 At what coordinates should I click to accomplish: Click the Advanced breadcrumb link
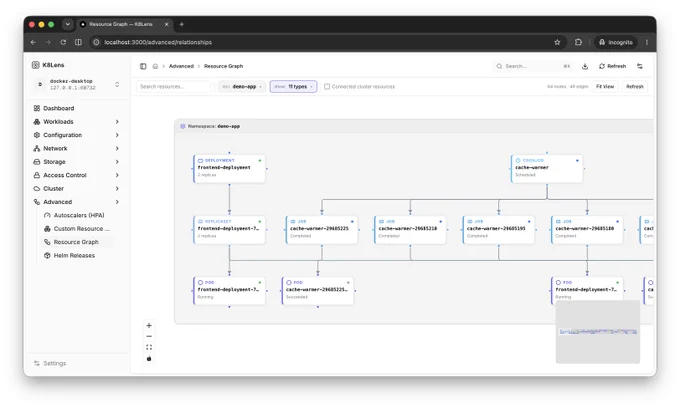(181, 66)
